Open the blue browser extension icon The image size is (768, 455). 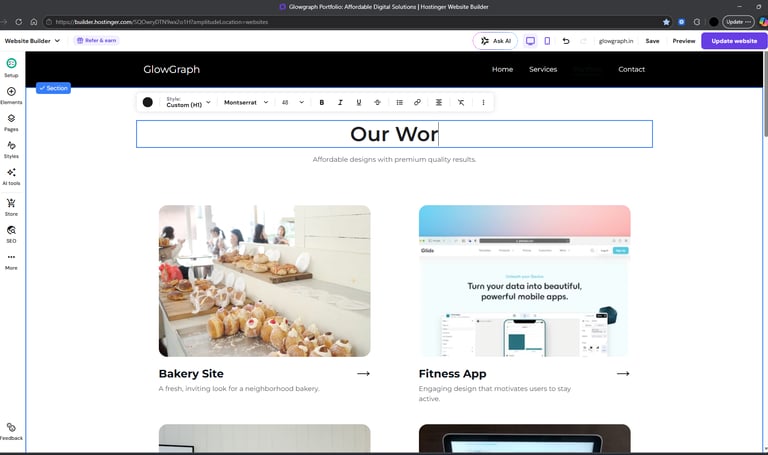point(681,22)
